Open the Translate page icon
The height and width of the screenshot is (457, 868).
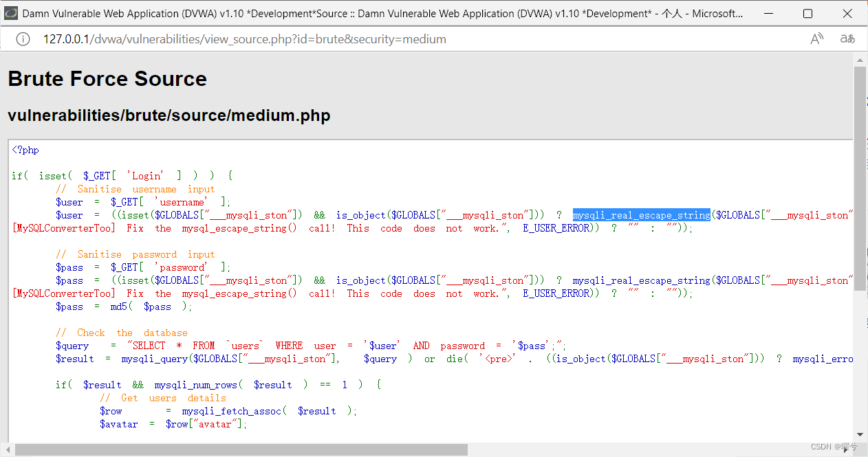(x=847, y=39)
